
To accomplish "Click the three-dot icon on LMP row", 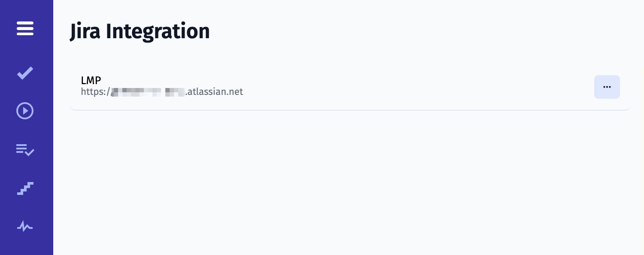I will (607, 87).
